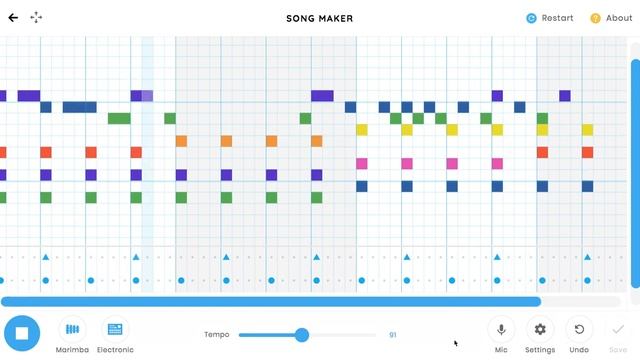640x360 pixels.
Task: Click the Tempo label
Action: [x=217, y=334]
